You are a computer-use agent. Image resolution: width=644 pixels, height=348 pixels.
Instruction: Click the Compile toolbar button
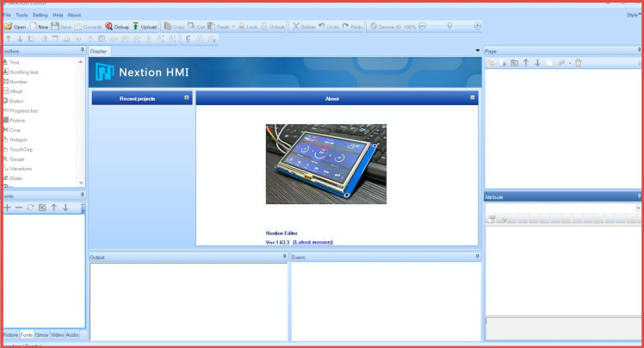[88, 27]
